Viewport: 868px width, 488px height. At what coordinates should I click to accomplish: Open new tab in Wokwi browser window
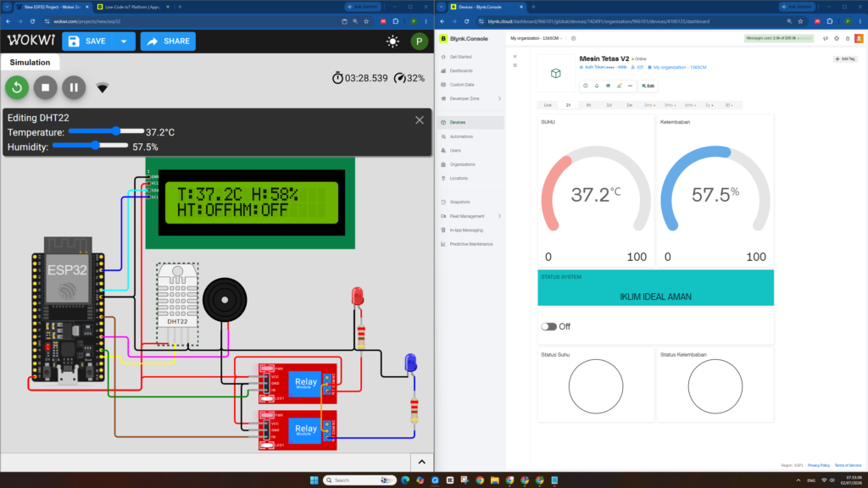point(180,7)
